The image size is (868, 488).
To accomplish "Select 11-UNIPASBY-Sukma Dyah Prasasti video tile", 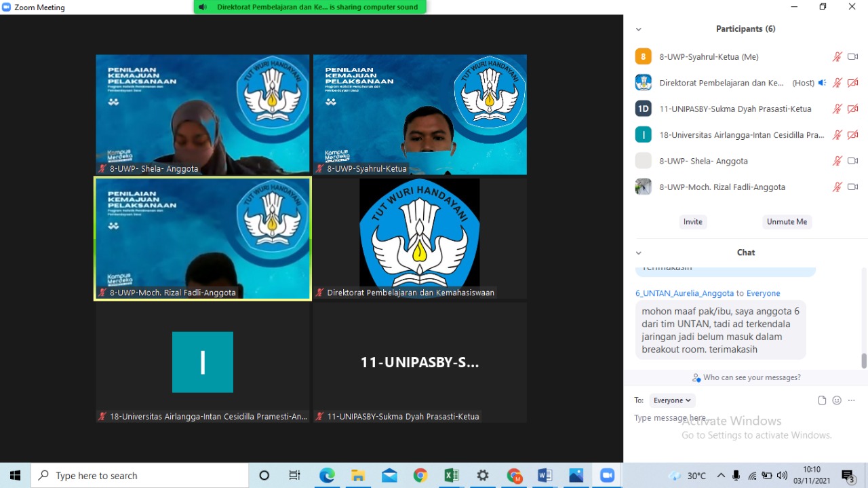I will point(420,362).
